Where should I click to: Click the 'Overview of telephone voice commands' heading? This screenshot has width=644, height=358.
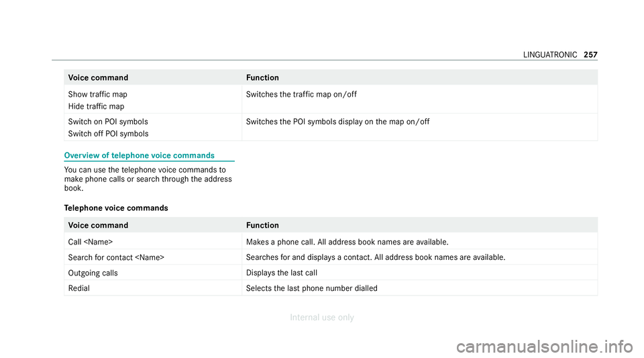coord(140,155)
